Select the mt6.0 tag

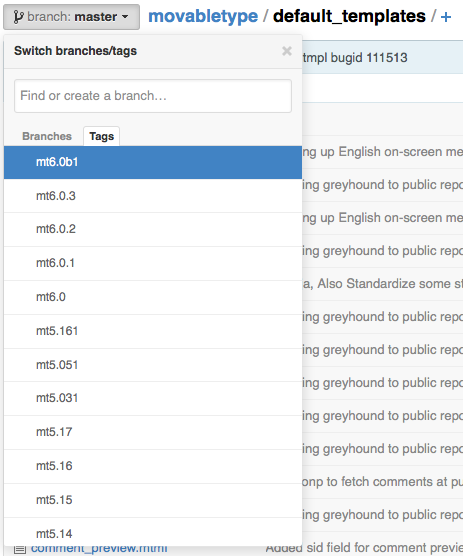pyautogui.click(x=153, y=297)
